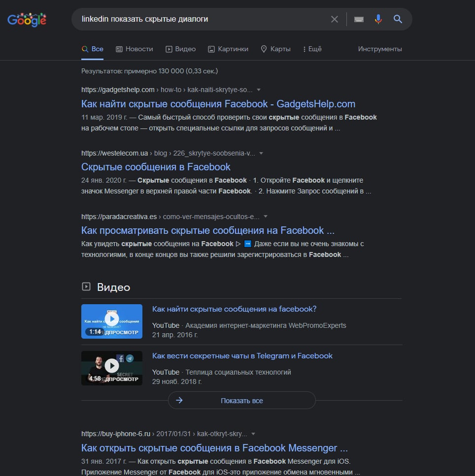This screenshot has height=476, width=475.
Task: Click the buy-iphone-6.ru URL breadcrumb
Action: 164,434
